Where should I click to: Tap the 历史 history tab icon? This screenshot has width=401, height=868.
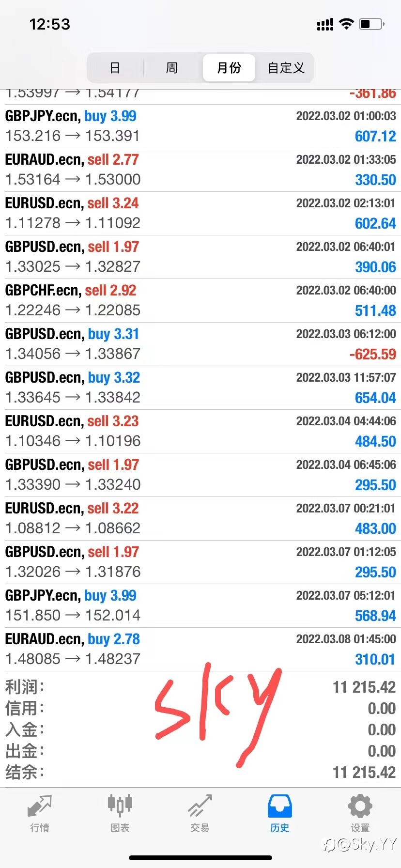(x=280, y=806)
